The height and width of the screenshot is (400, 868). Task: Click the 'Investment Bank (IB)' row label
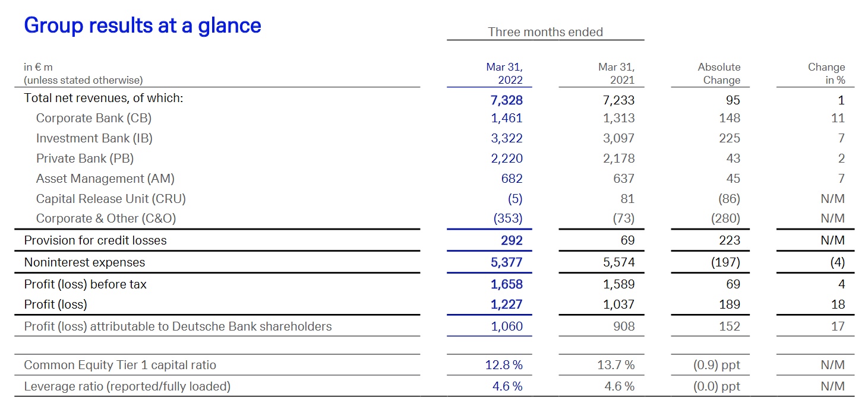click(x=94, y=138)
